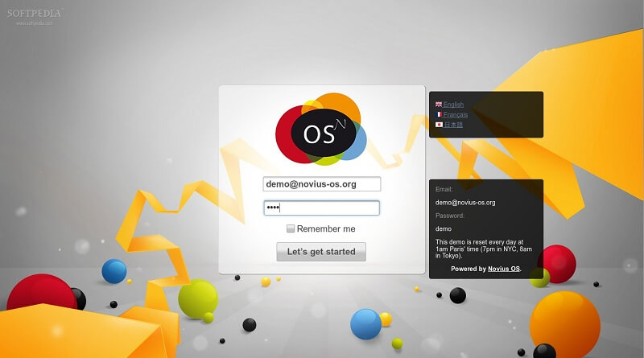Switch language to Français
This screenshot has height=358, width=644.
coord(456,114)
